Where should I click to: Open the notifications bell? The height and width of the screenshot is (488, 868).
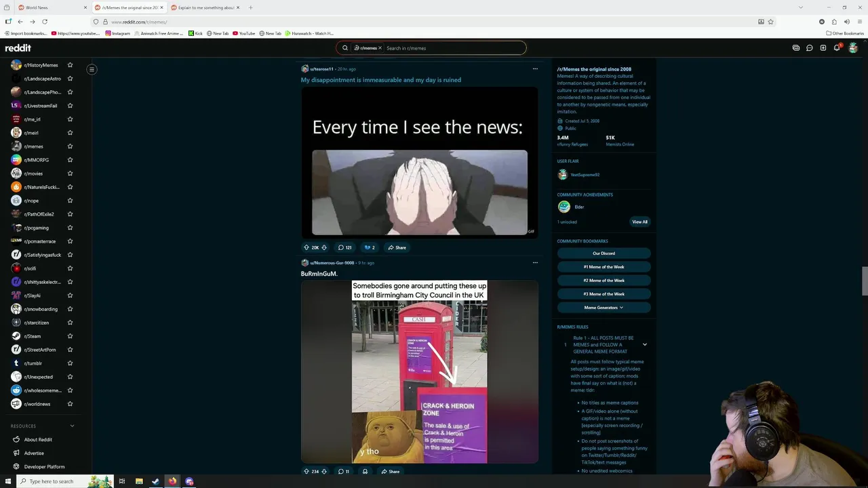(x=837, y=48)
